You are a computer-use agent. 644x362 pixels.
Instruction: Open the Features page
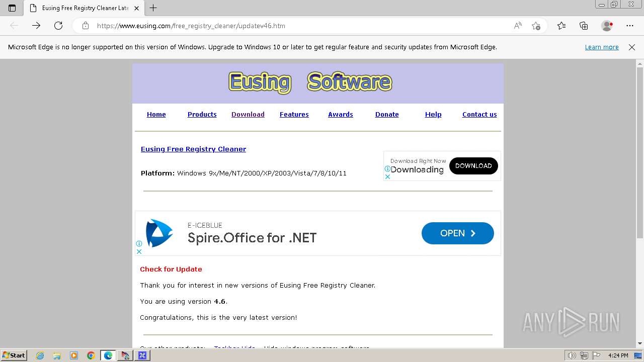(294, 115)
